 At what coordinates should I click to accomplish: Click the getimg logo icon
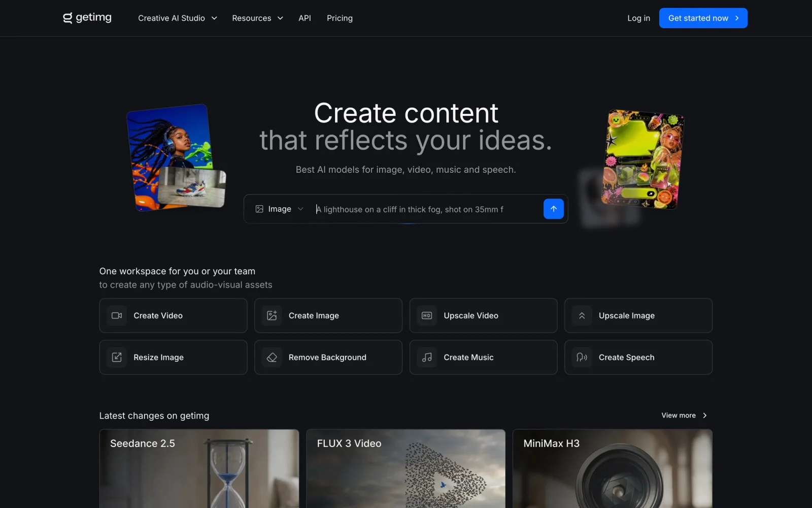click(x=67, y=18)
